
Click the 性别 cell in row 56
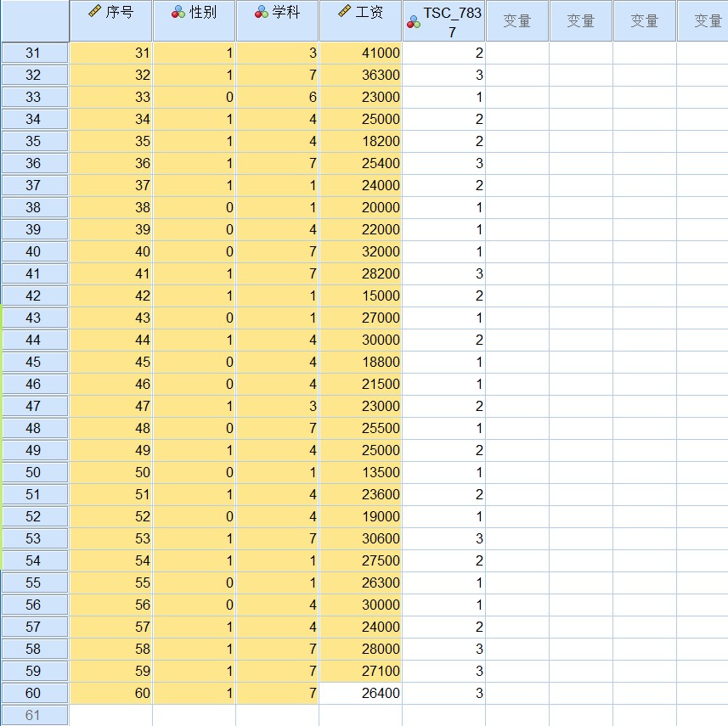coord(194,605)
